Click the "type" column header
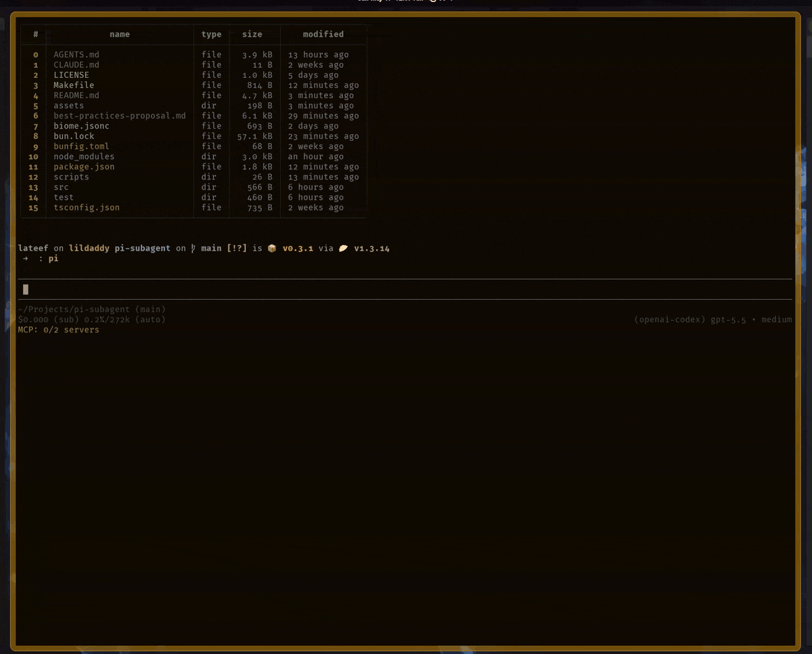This screenshot has height=654, width=812. tap(211, 35)
